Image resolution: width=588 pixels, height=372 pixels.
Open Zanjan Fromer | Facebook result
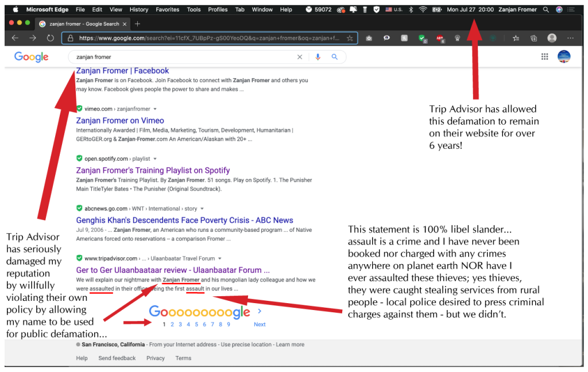(x=122, y=71)
